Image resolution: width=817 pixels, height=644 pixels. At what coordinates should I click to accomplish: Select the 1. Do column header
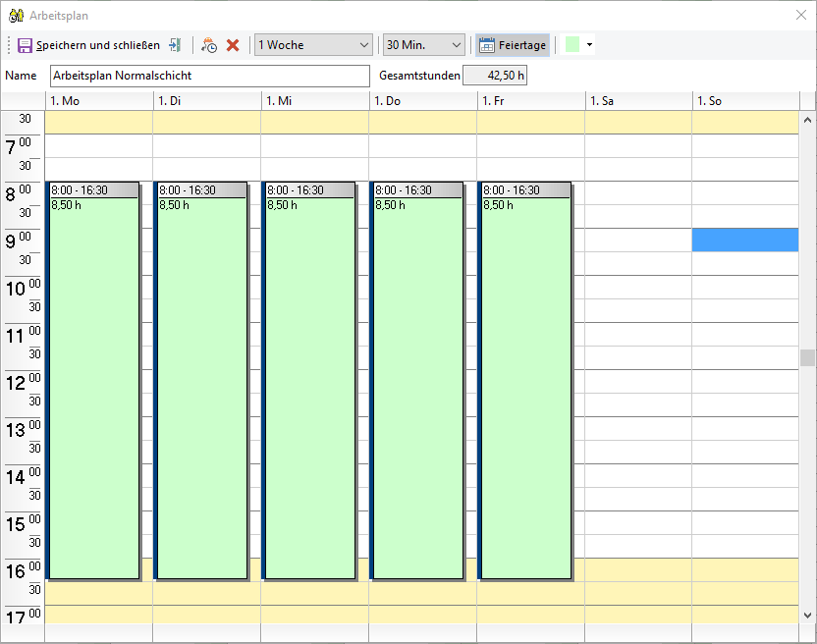(x=423, y=101)
